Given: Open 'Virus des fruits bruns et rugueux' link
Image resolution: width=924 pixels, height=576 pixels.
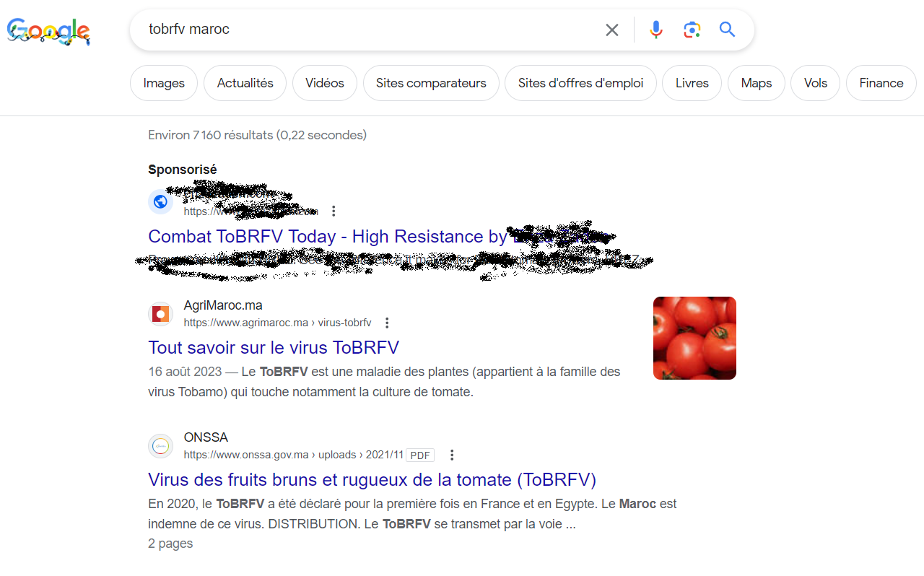Looking at the screenshot, I should (x=372, y=479).
